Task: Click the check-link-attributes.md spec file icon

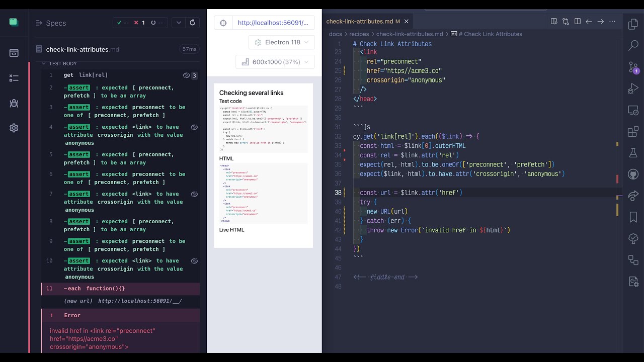Action: pyautogui.click(x=39, y=49)
